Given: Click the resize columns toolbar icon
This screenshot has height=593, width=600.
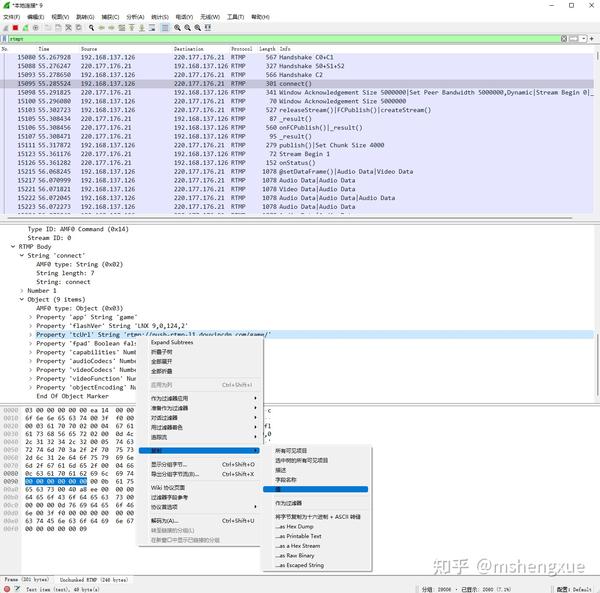Looking at the screenshot, I should coord(208,28).
